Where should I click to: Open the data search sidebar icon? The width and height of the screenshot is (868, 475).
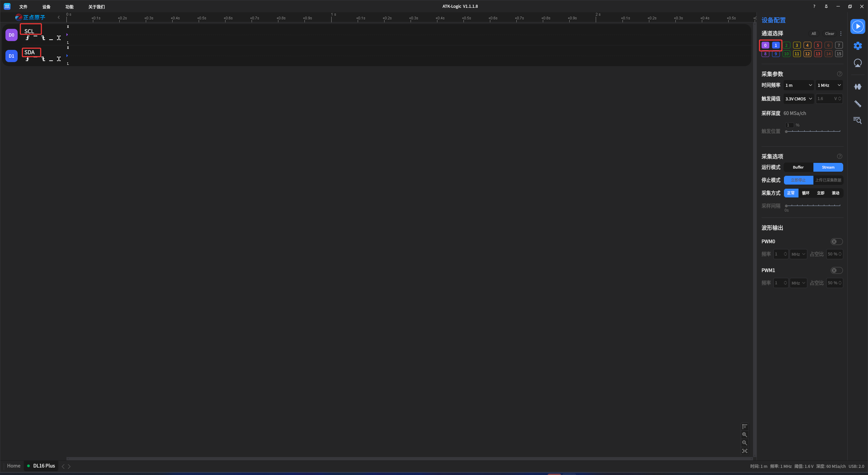pos(857,120)
